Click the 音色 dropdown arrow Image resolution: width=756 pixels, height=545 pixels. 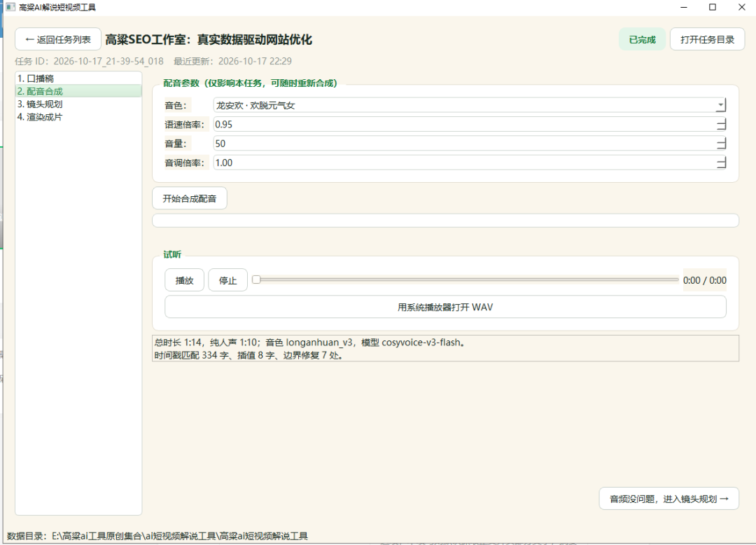coord(721,105)
